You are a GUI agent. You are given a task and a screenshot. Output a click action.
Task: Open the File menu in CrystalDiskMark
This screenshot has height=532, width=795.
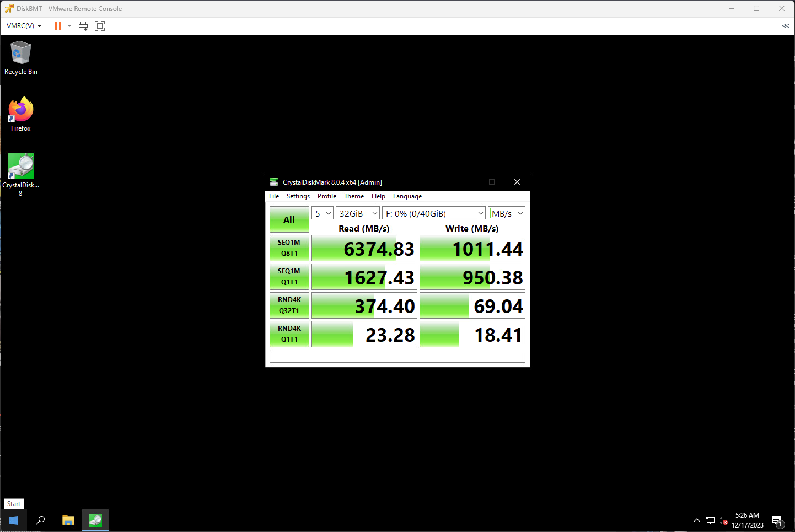(x=274, y=196)
